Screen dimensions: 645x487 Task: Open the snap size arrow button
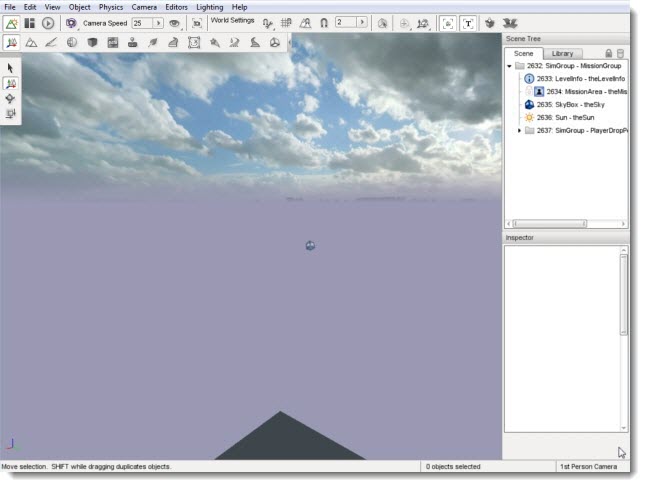(x=362, y=22)
